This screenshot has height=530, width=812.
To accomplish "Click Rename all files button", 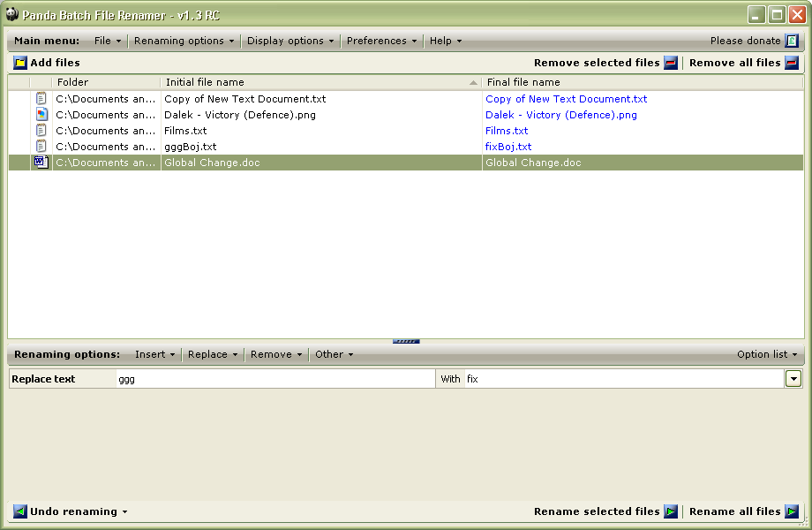I will pyautogui.click(x=744, y=511).
